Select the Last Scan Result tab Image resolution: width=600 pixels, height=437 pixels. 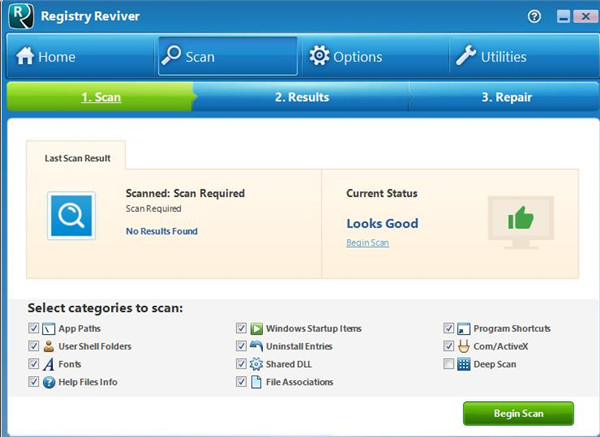pyautogui.click(x=77, y=155)
